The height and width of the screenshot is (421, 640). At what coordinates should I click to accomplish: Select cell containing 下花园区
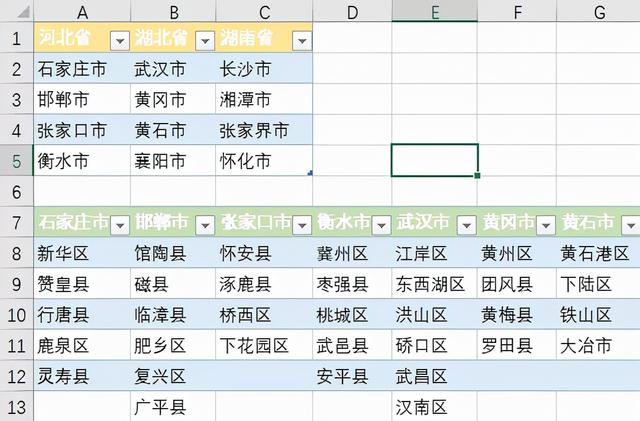coord(264,345)
